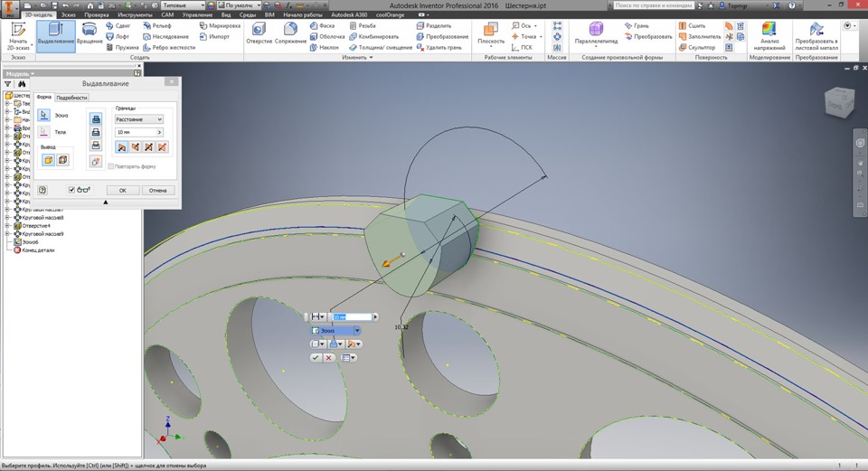Click the 10 мм distance input field
Viewport: 868px width, 471px height.
(136, 132)
